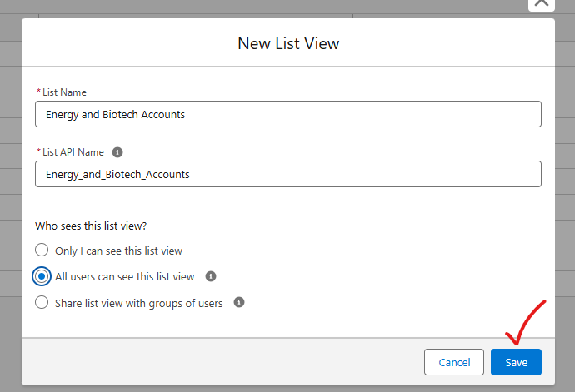Click the List API Name label text
575x392 pixels.
point(73,152)
